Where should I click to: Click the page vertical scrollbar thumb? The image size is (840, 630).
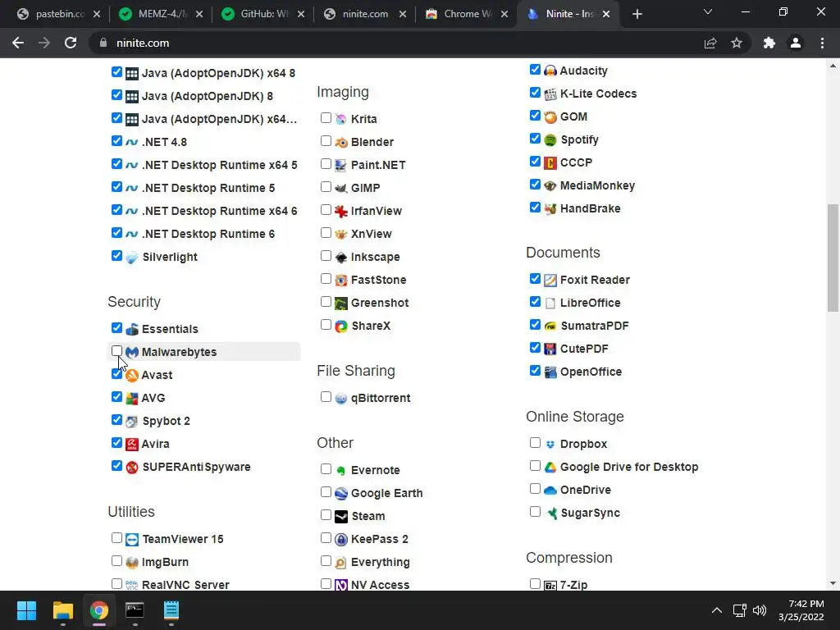[833, 258]
